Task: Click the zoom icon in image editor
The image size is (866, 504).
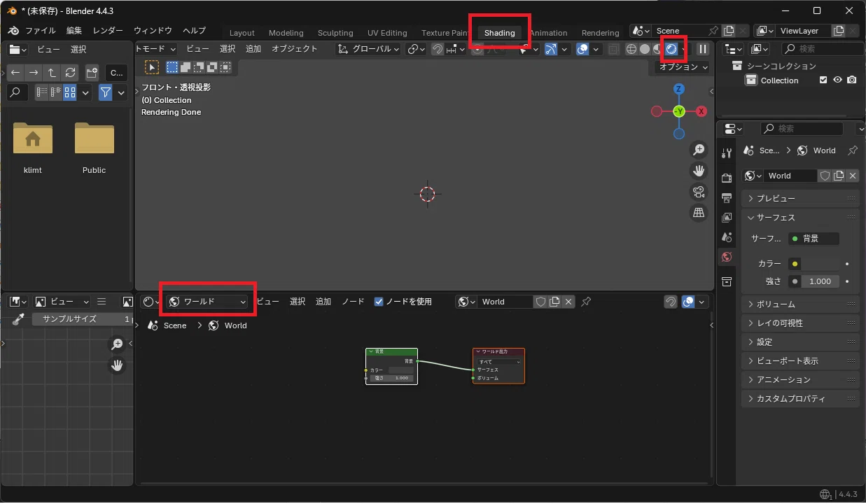Action: (117, 344)
